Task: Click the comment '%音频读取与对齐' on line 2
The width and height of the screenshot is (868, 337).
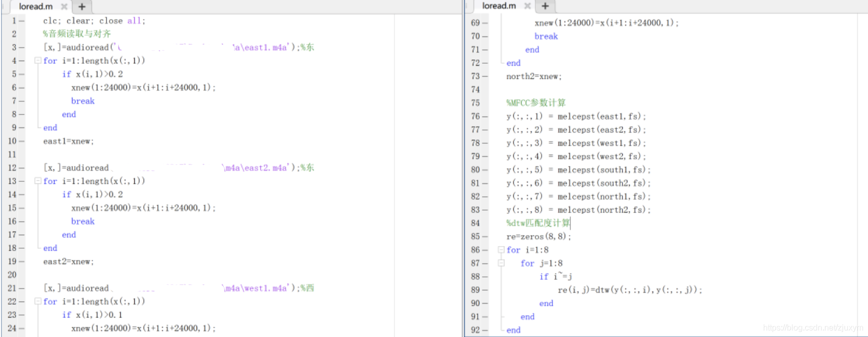Action: tap(77, 34)
